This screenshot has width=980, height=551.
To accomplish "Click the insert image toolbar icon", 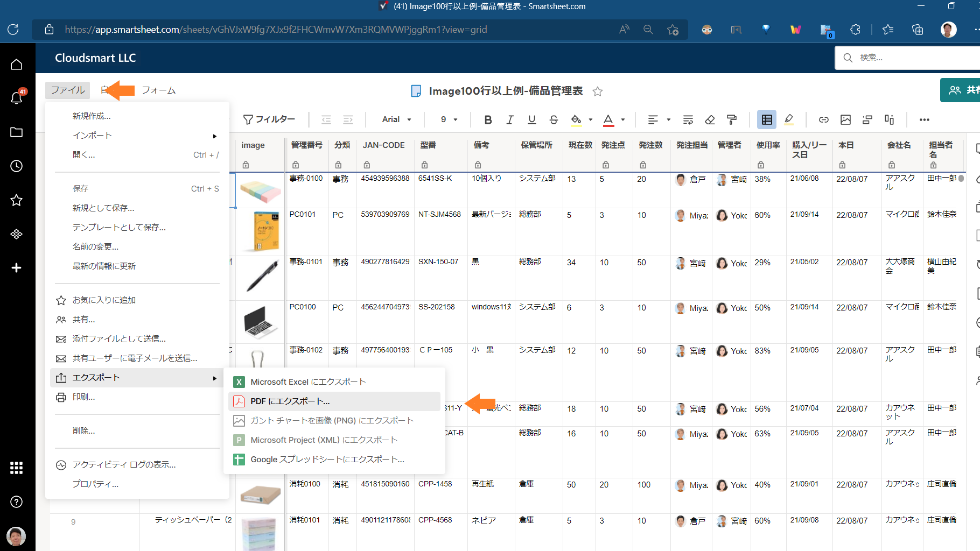I will [845, 119].
